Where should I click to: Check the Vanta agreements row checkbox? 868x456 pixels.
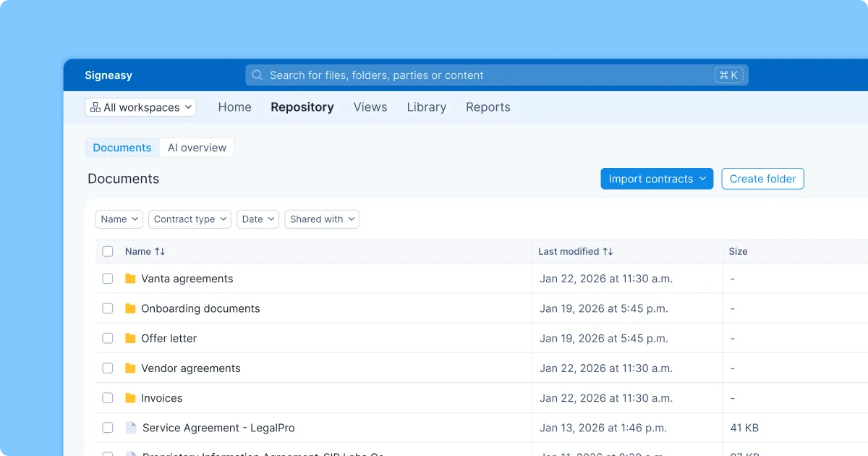pos(108,279)
